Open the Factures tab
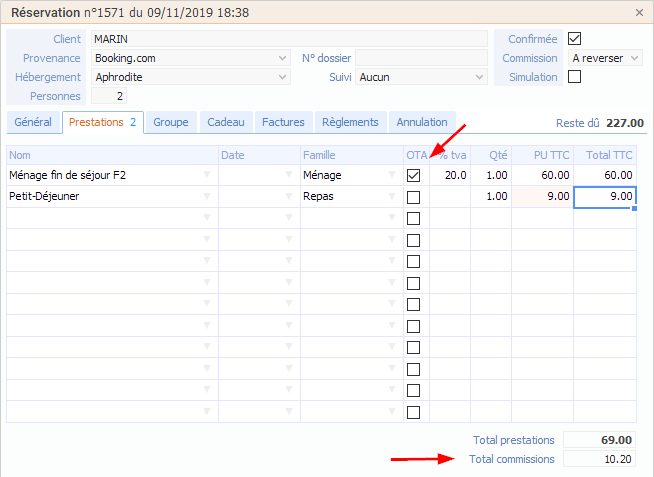 tap(283, 123)
